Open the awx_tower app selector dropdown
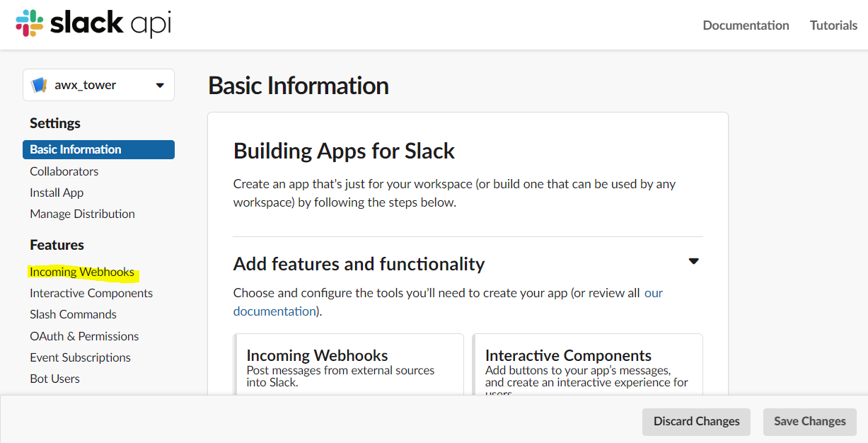The width and height of the screenshot is (868, 443). pyautogui.click(x=98, y=85)
